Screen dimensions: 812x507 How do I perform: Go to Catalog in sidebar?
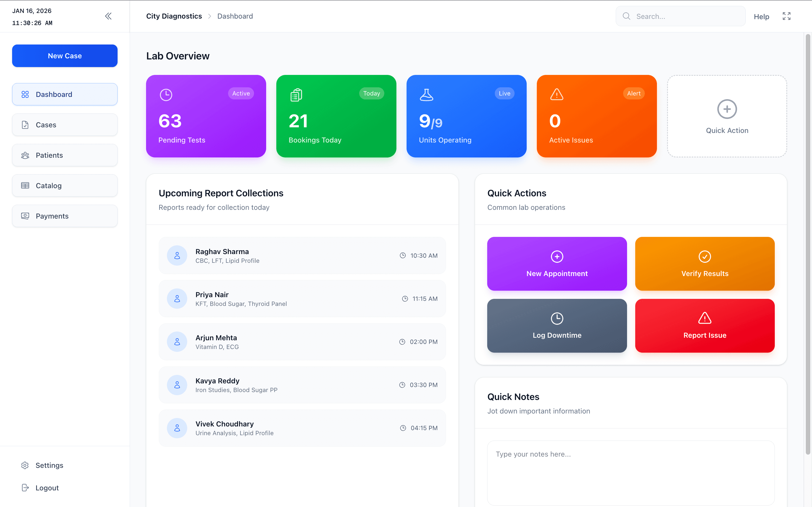pos(65,185)
